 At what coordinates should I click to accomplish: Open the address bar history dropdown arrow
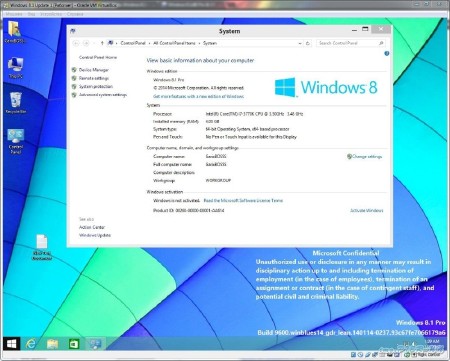point(300,43)
